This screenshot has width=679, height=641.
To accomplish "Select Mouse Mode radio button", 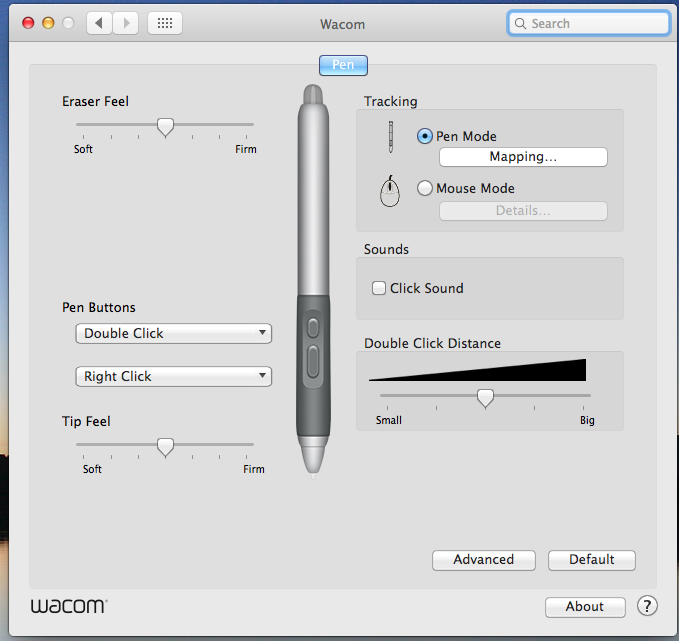I will (x=425, y=188).
